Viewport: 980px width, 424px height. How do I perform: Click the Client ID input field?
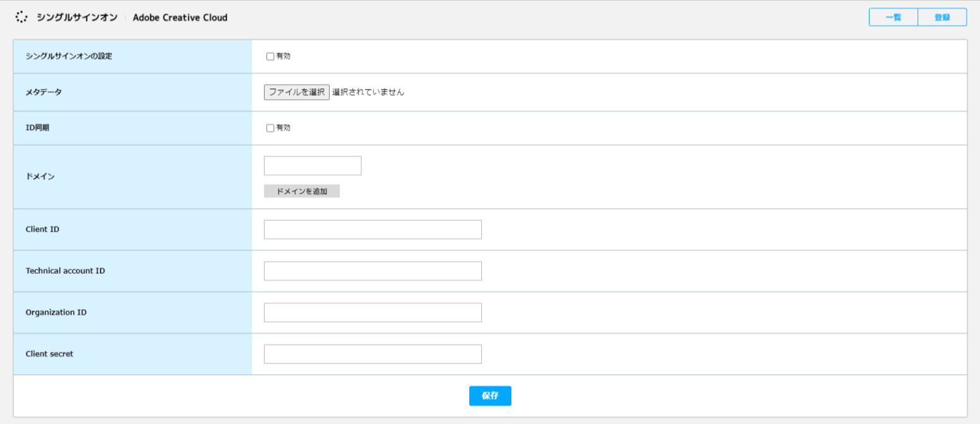pyautogui.click(x=373, y=229)
